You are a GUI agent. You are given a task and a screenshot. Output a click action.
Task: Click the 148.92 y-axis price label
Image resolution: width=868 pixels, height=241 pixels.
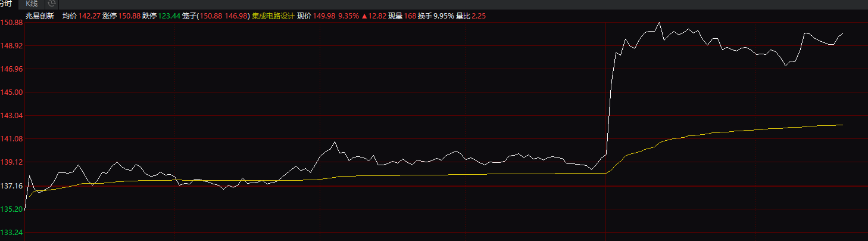click(x=12, y=46)
